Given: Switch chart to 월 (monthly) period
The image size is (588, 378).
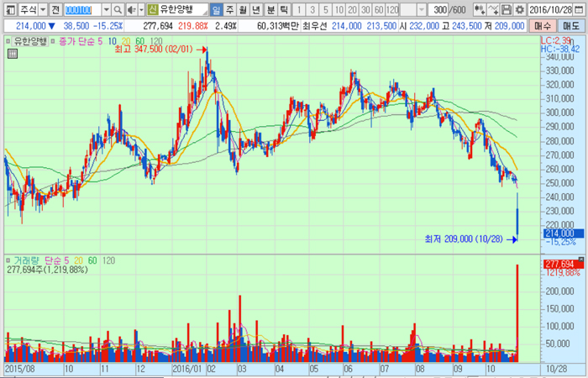Looking at the screenshot, I should (x=244, y=9).
